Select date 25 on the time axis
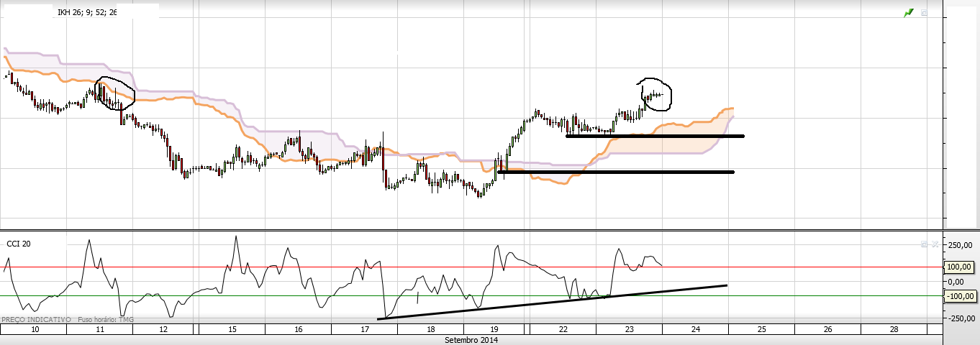The image size is (980, 345). pos(761,329)
